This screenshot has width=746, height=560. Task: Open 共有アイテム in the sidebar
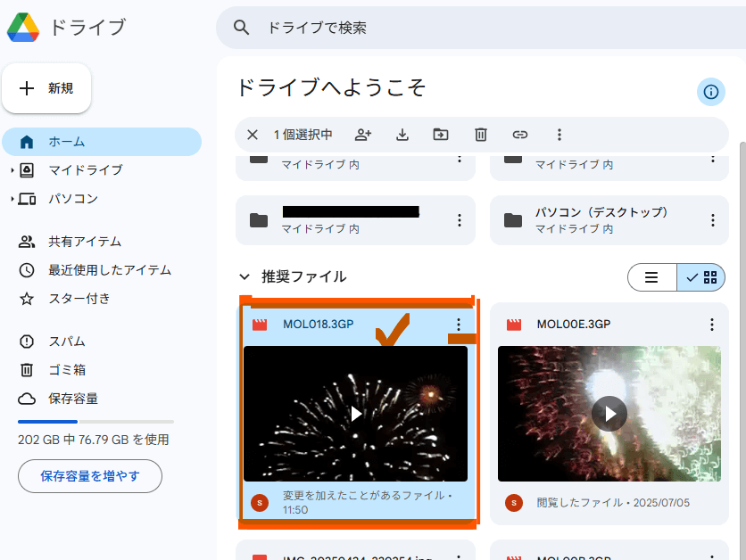pyautogui.click(x=85, y=242)
